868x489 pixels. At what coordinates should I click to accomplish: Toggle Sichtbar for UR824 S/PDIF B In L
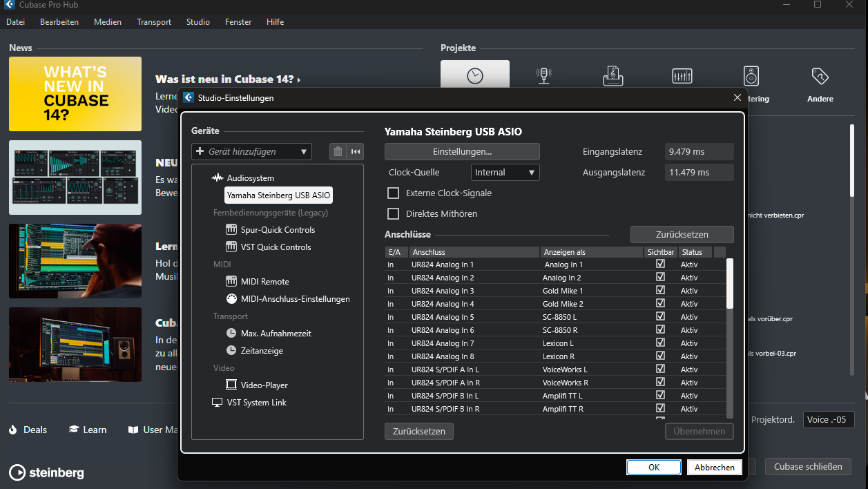[660, 395]
